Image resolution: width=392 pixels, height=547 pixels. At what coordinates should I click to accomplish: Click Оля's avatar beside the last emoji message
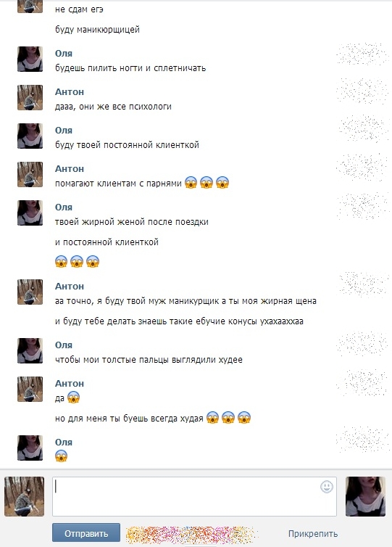point(30,448)
